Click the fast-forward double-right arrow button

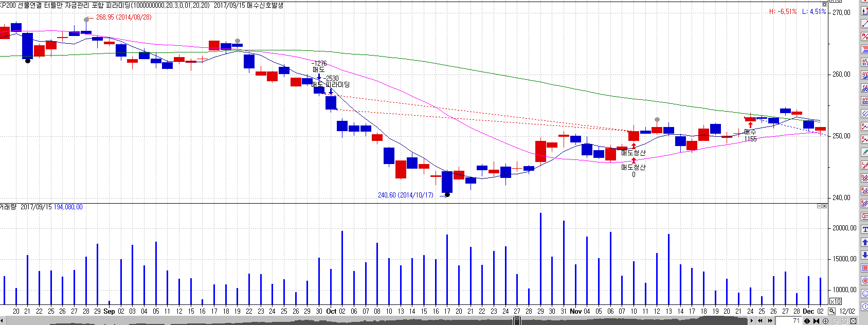click(770, 321)
